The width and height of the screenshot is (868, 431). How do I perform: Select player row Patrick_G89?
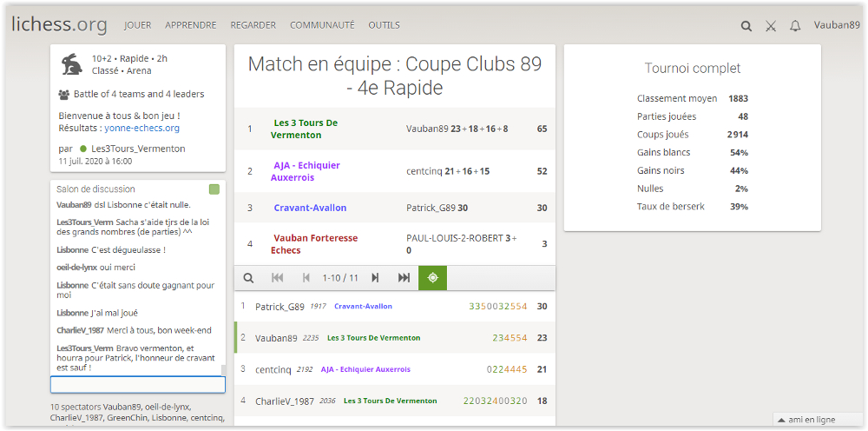tap(395, 307)
